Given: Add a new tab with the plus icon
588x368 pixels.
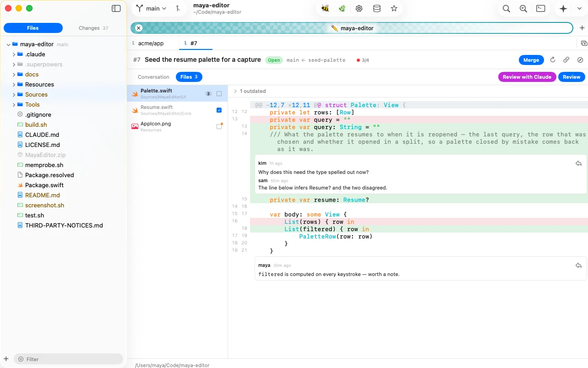Looking at the screenshot, I should [582, 28].
